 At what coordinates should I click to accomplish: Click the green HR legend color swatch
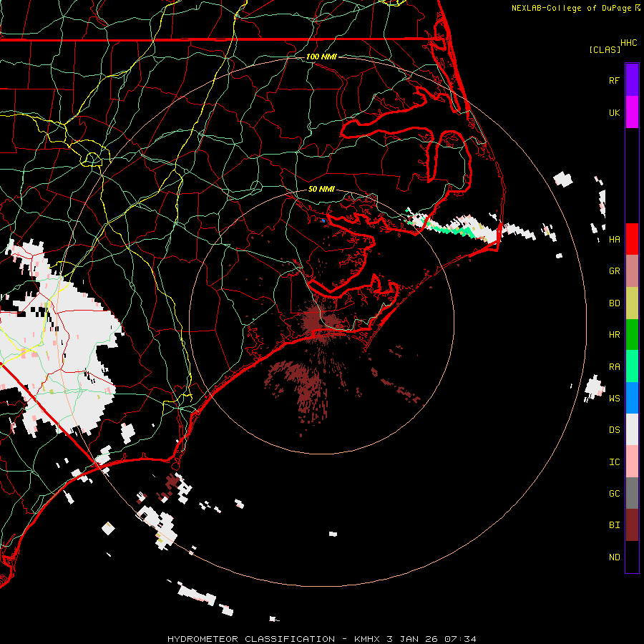coord(632,335)
